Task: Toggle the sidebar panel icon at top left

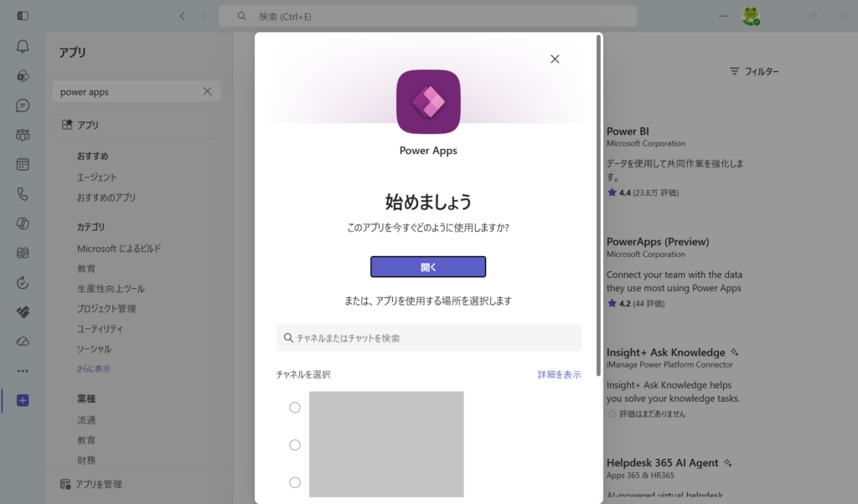Action: click(23, 16)
